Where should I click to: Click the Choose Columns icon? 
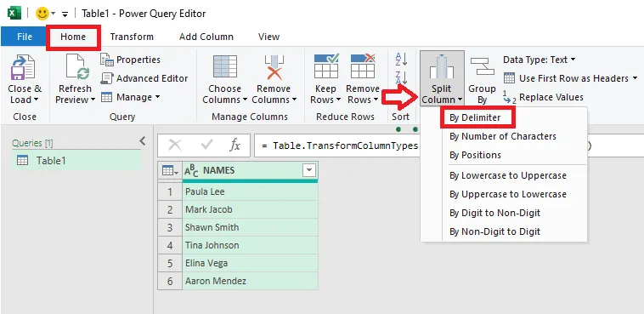[224, 67]
